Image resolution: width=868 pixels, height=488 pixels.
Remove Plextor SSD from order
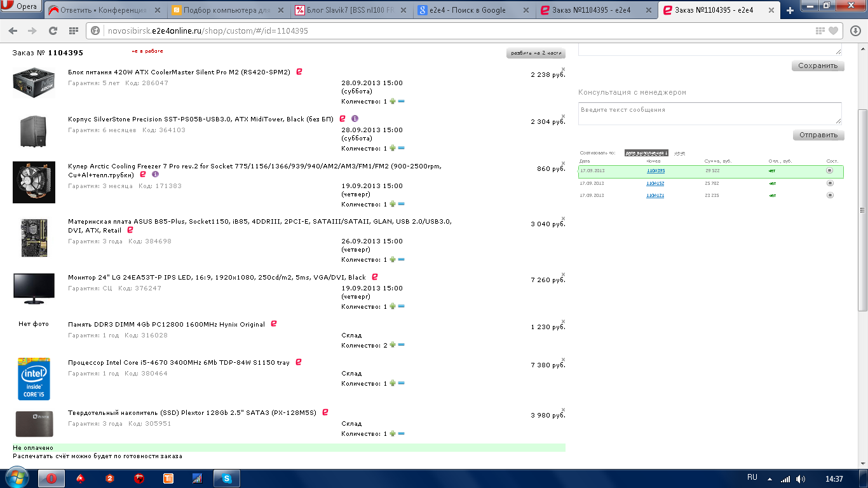pos(563,410)
